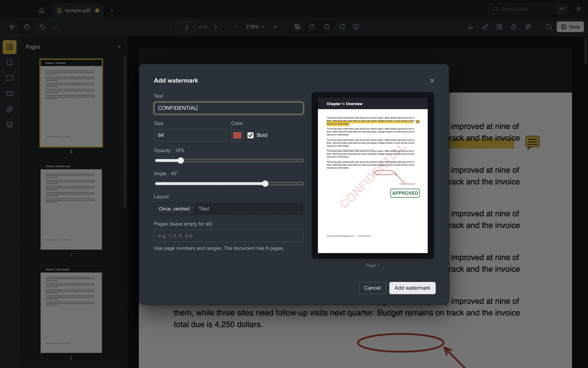Image resolution: width=588 pixels, height=368 pixels.
Task: Click the rotate page icon
Action: coord(342,27)
